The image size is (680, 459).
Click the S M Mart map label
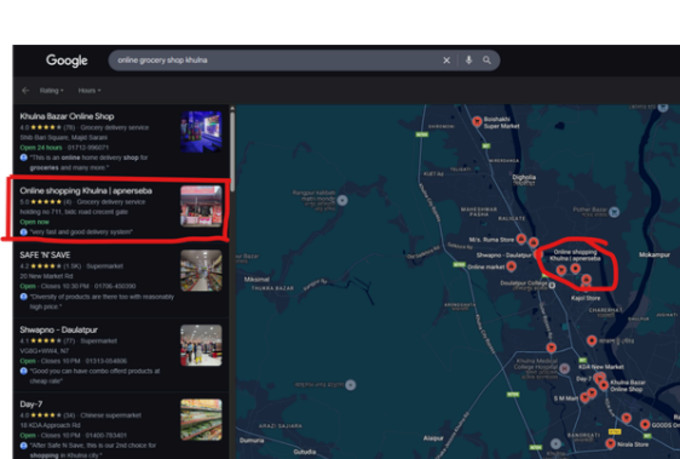click(x=566, y=398)
